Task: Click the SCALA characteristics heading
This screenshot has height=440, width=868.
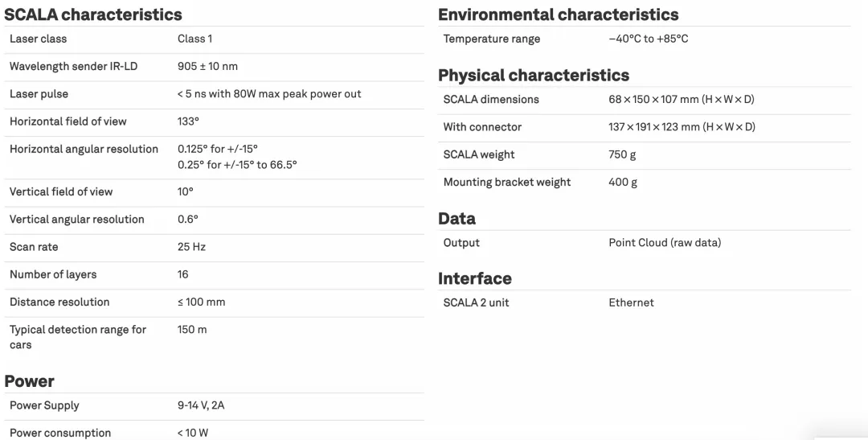Action: 93,14
